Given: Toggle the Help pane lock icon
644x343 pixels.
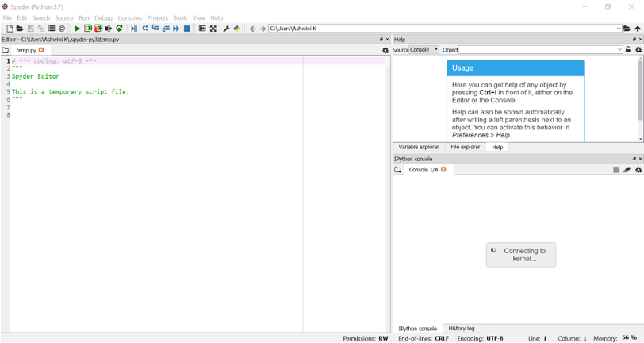Looking at the screenshot, I should click(x=628, y=50).
